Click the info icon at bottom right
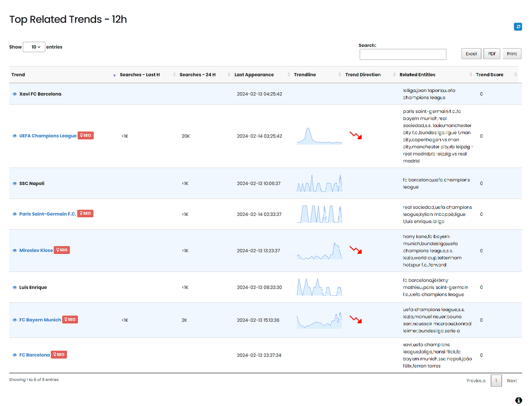Image resolution: width=532 pixels, height=406 pixels. (x=518, y=401)
